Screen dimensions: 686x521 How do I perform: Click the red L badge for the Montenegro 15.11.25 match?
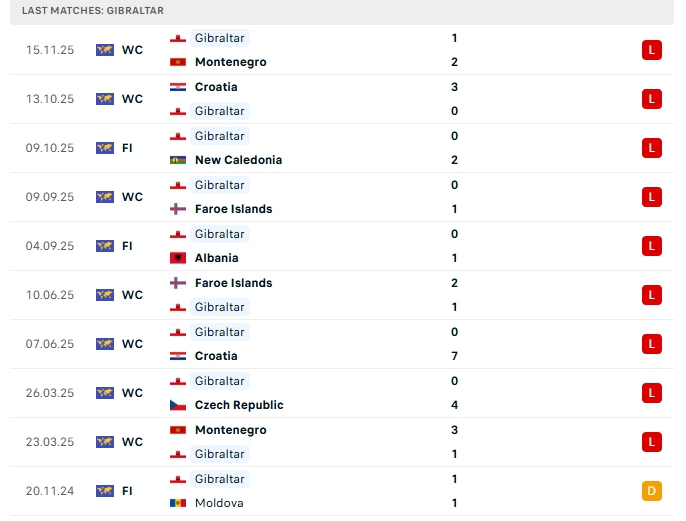coord(652,50)
